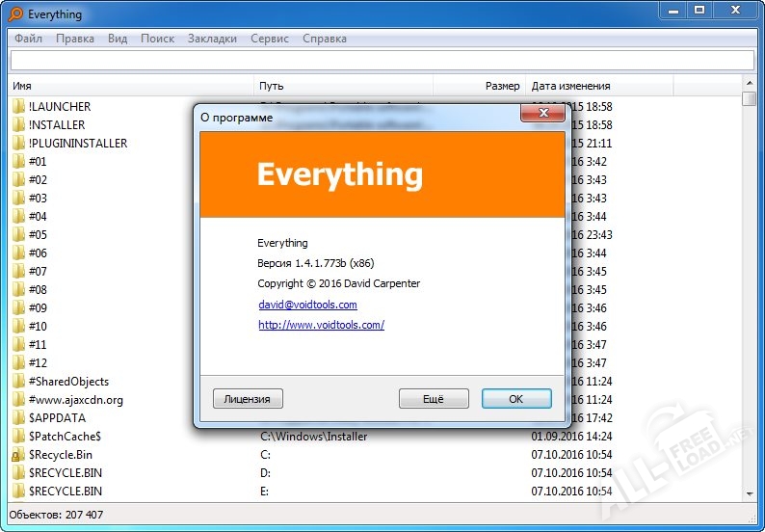Open the Закладки menu

[212, 39]
